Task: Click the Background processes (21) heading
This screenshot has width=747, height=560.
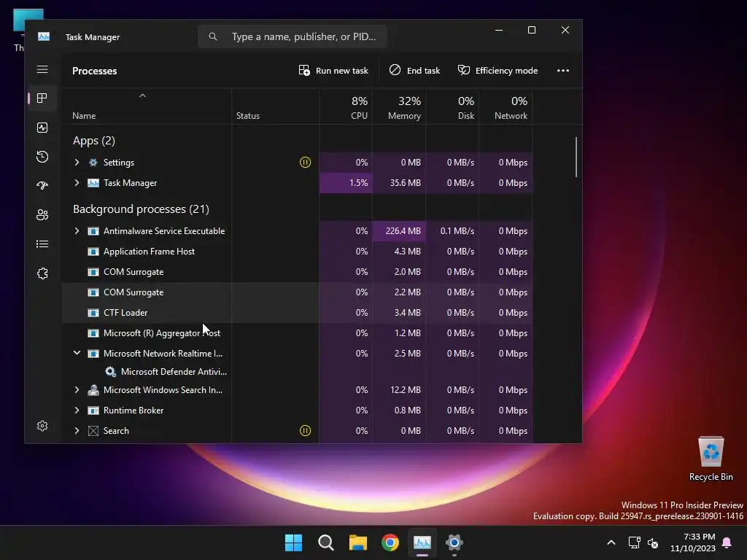Action: (x=141, y=209)
